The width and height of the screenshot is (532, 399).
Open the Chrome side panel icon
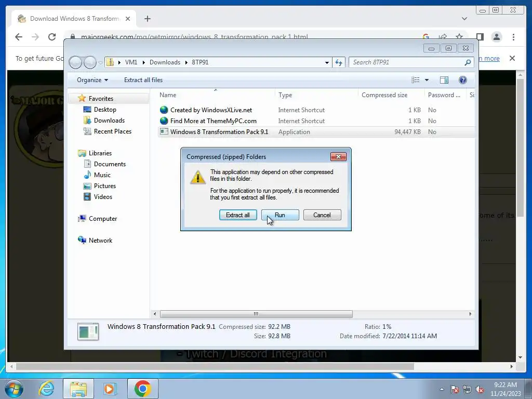click(480, 37)
